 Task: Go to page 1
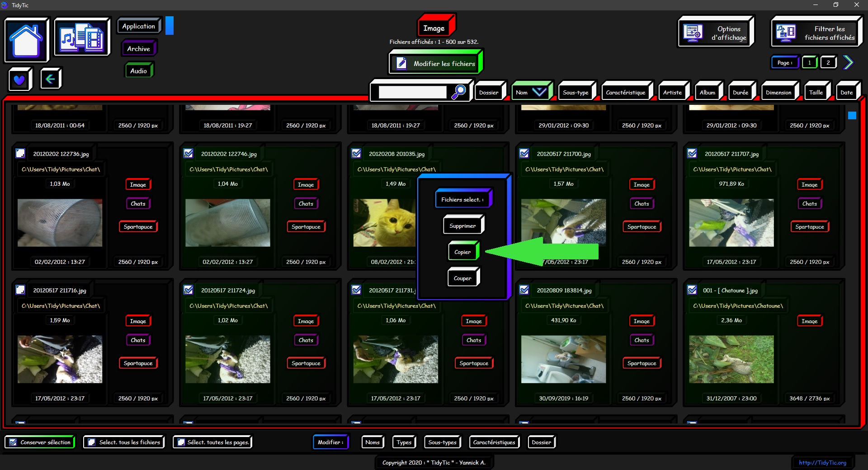pyautogui.click(x=809, y=62)
